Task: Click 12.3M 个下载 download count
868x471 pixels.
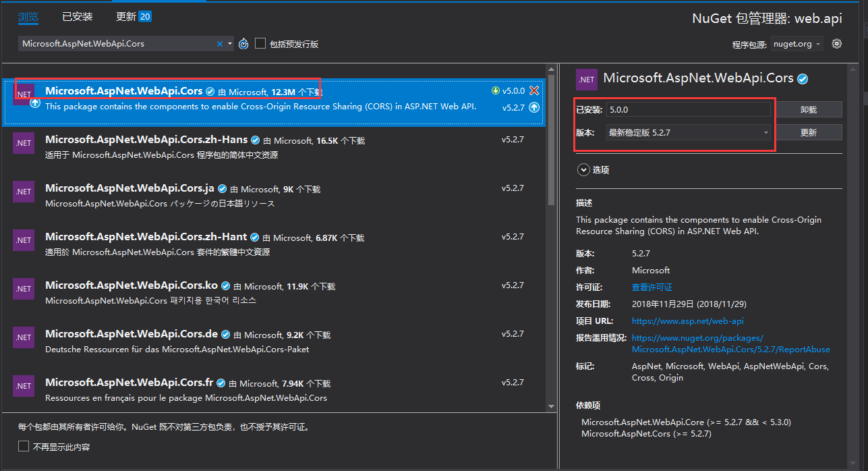Action: click(x=297, y=92)
